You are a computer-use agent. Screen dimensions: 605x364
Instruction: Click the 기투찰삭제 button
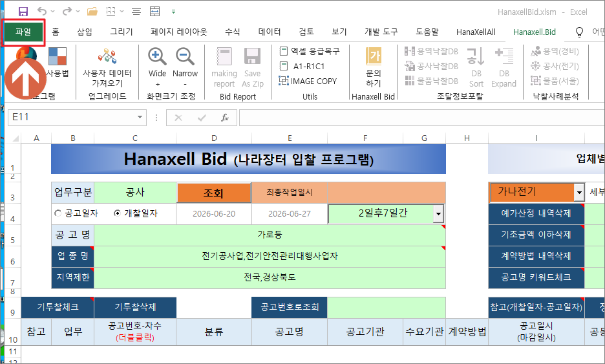135,307
